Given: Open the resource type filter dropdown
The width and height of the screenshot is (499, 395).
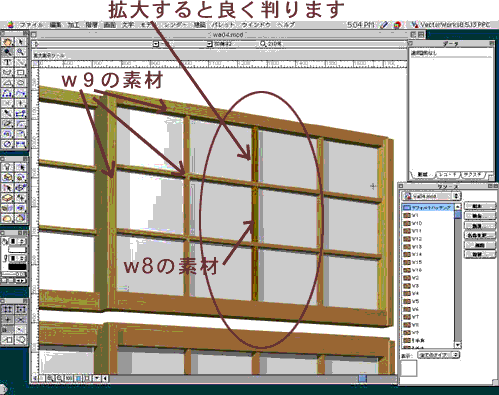Looking at the screenshot, I should (439, 355).
